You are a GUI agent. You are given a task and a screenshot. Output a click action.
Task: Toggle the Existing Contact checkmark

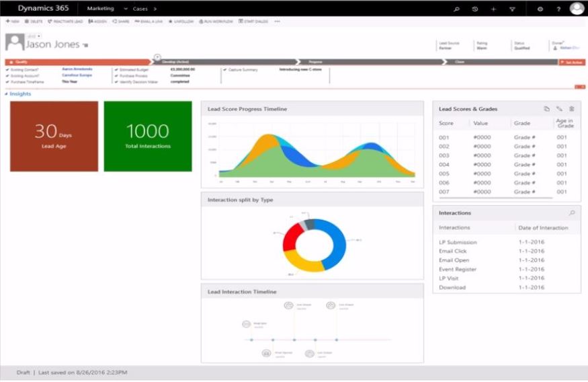[7, 69]
